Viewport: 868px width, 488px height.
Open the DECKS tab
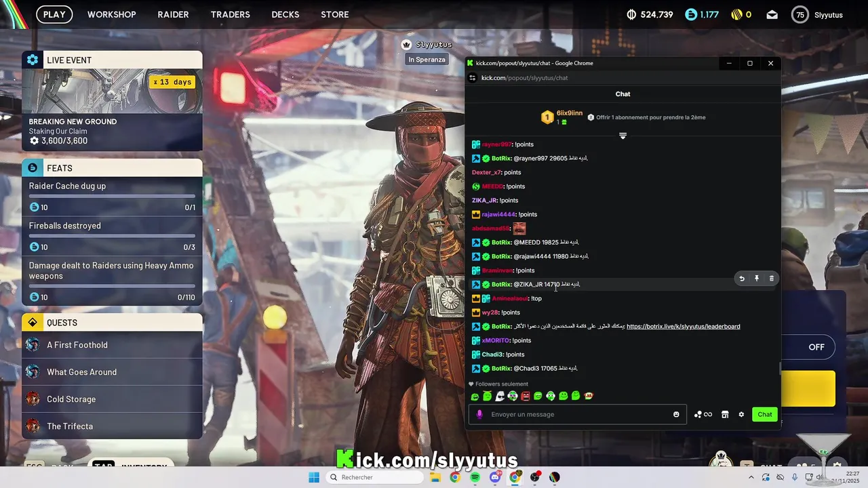[x=285, y=14]
